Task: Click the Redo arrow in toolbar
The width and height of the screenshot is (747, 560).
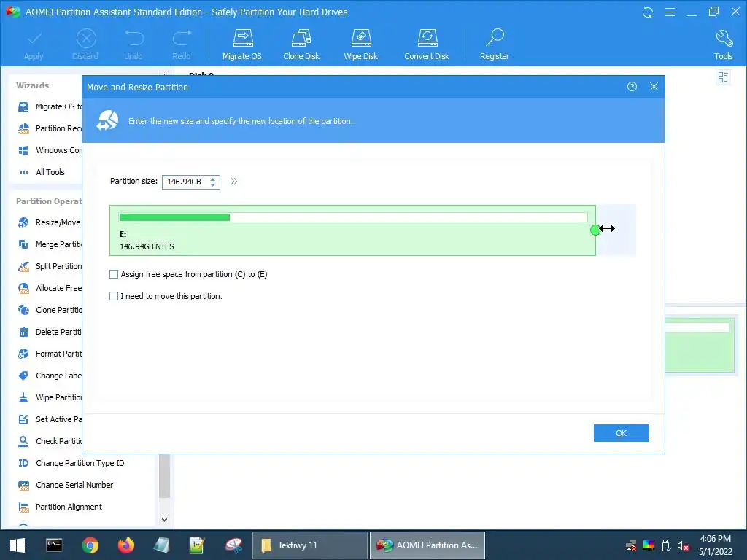Action: pos(182,44)
